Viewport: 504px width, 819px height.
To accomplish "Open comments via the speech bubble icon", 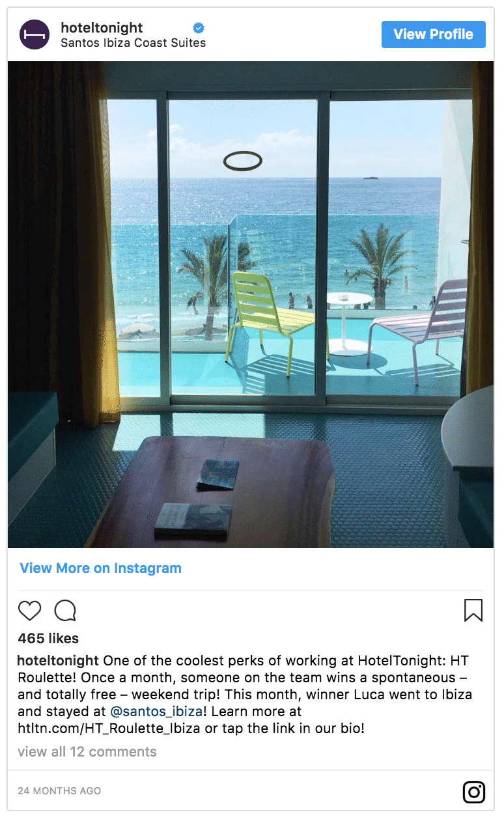I will pos(65,610).
